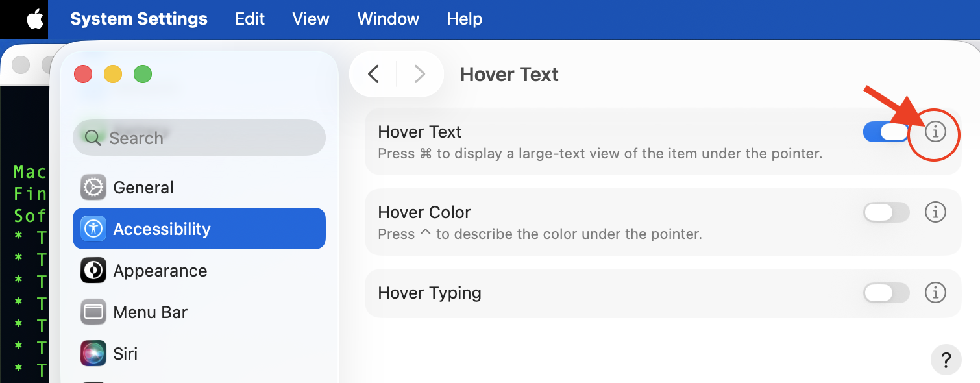Click the Hover Text page title
This screenshot has width=980, height=383.
[x=509, y=75]
